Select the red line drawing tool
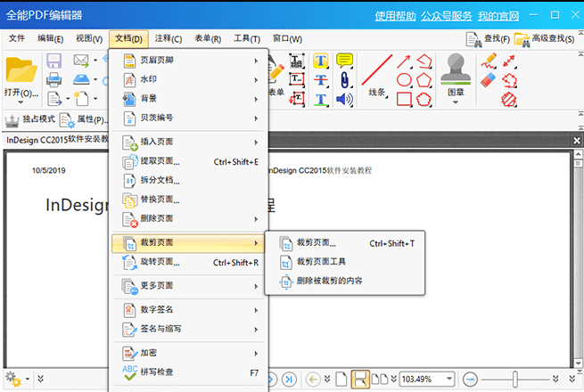Viewport: 584px width, 392px height. pyautogui.click(x=377, y=70)
